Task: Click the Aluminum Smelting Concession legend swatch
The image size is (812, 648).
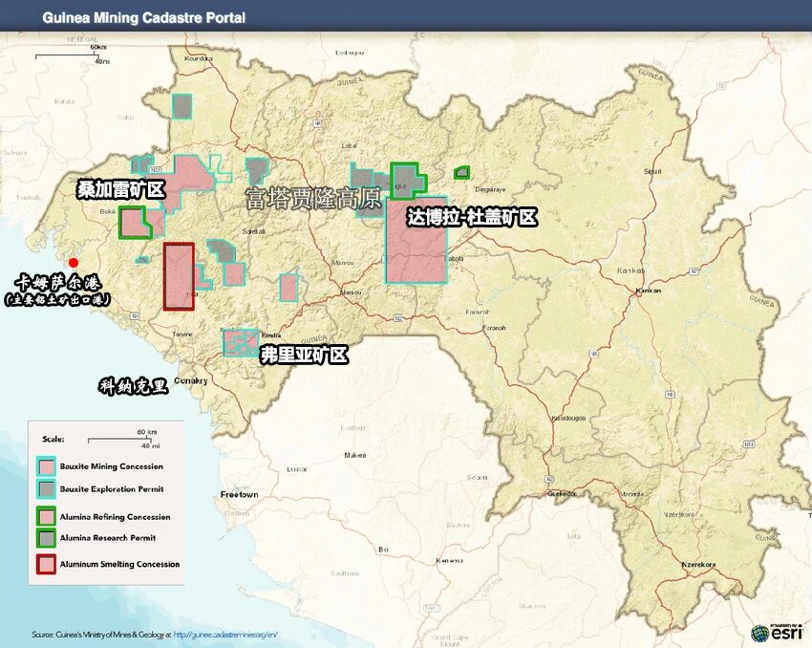Action: pyautogui.click(x=46, y=564)
